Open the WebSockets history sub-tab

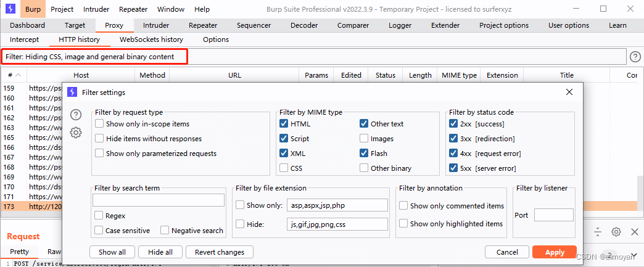coord(151,40)
